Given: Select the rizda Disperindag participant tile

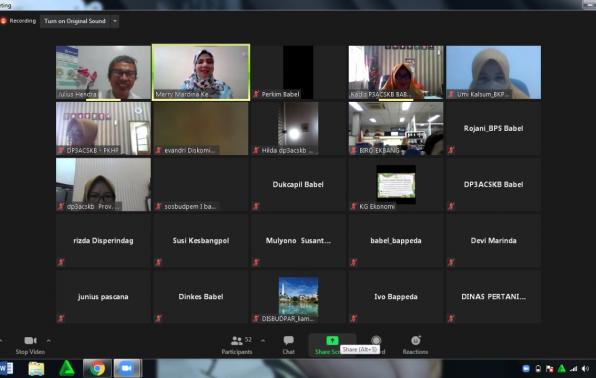Looking at the screenshot, I should pyautogui.click(x=103, y=241).
